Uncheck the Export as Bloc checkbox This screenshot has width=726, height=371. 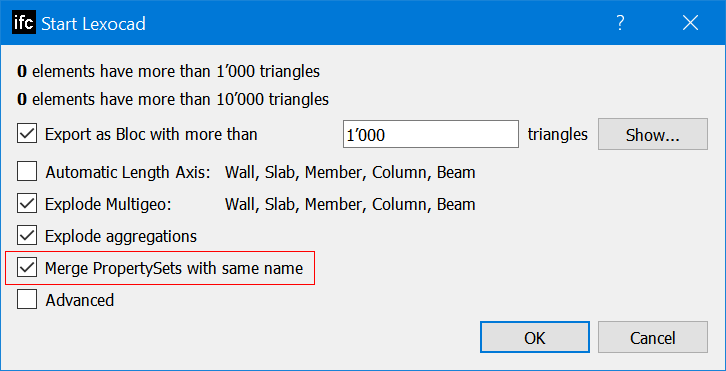pyautogui.click(x=27, y=135)
